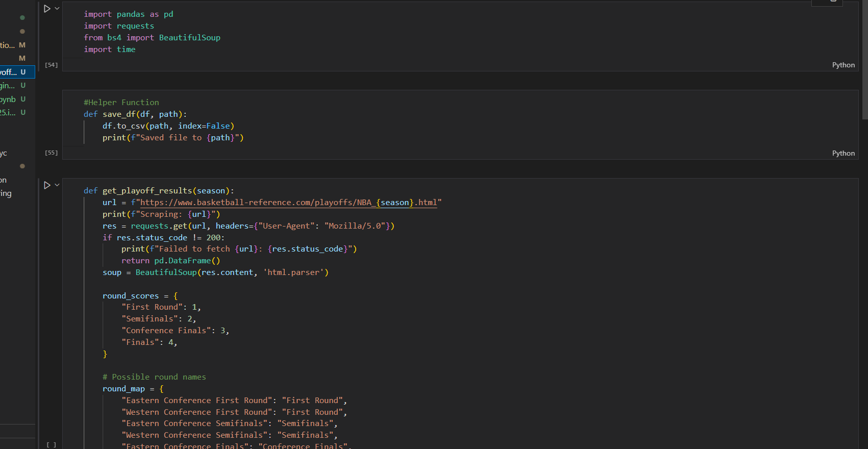
Task: Click the 'df.to_csv(path, index=False)' line
Action: (x=168, y=126)
